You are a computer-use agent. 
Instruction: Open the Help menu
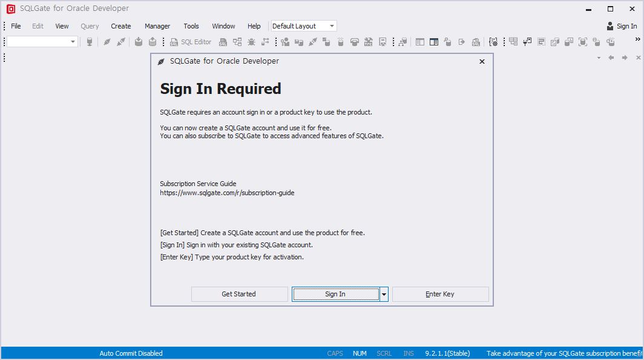click(254, 26)
